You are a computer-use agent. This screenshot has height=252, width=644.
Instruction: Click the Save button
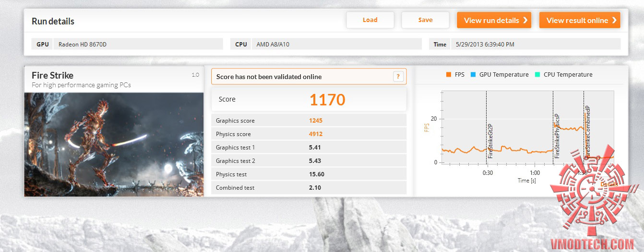click(x=425, y=20)
